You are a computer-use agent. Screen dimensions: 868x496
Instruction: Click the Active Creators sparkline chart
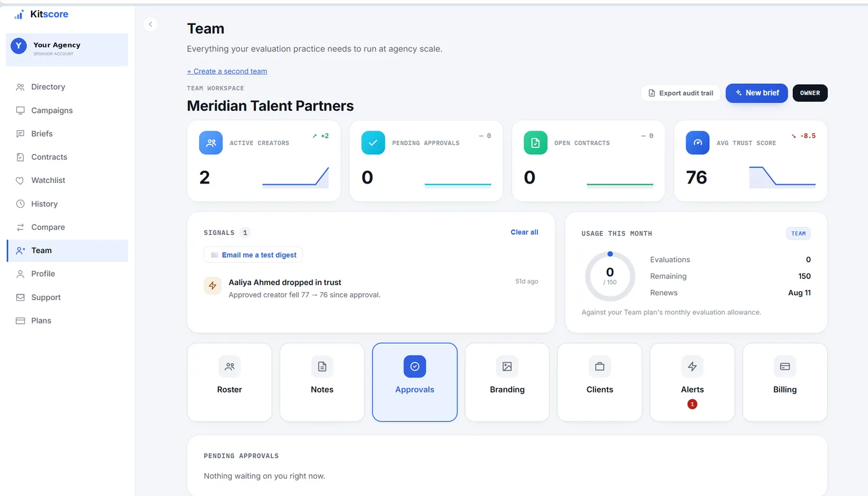[x=296, y=177]
